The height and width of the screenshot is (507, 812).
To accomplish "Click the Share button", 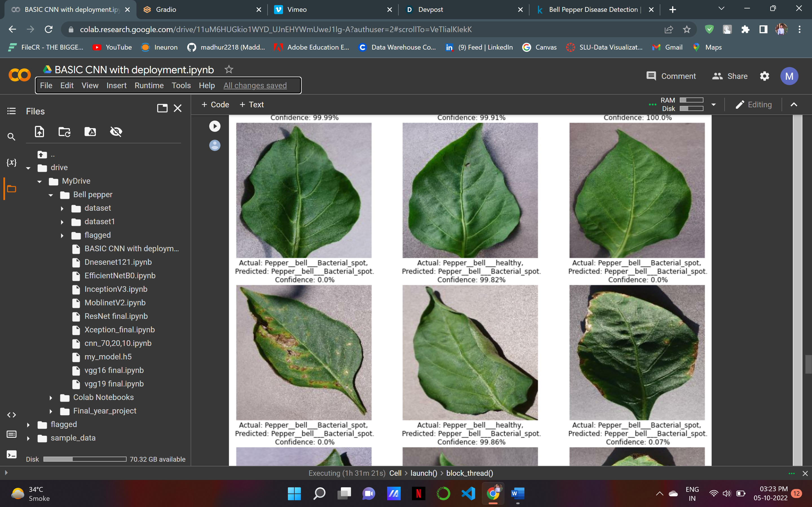I will point(730,76).
